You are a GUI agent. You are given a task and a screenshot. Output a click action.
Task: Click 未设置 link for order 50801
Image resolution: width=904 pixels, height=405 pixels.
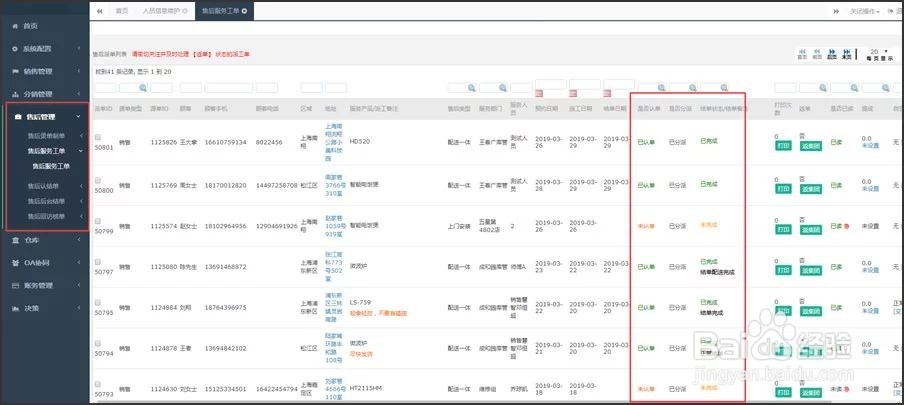[x=870, y=146]
